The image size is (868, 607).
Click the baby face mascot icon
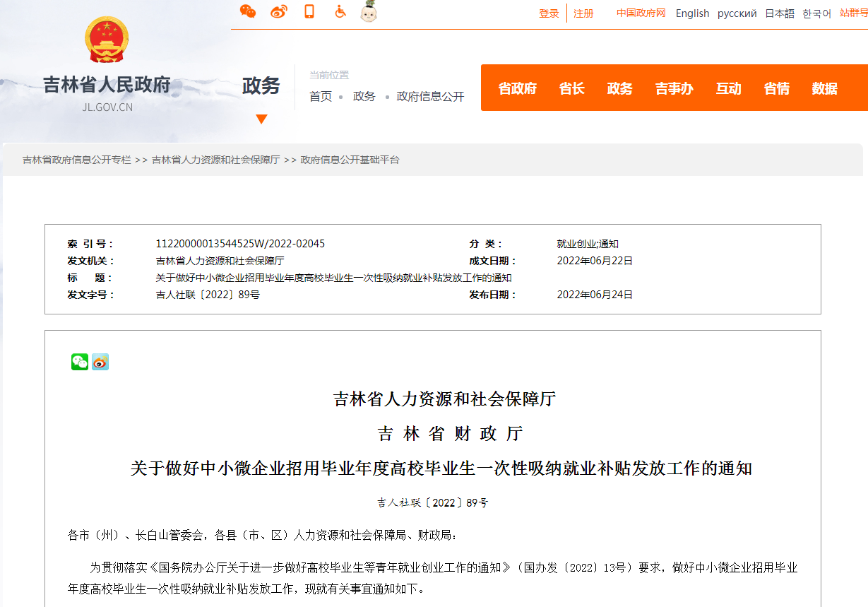[x=369, y=11]
